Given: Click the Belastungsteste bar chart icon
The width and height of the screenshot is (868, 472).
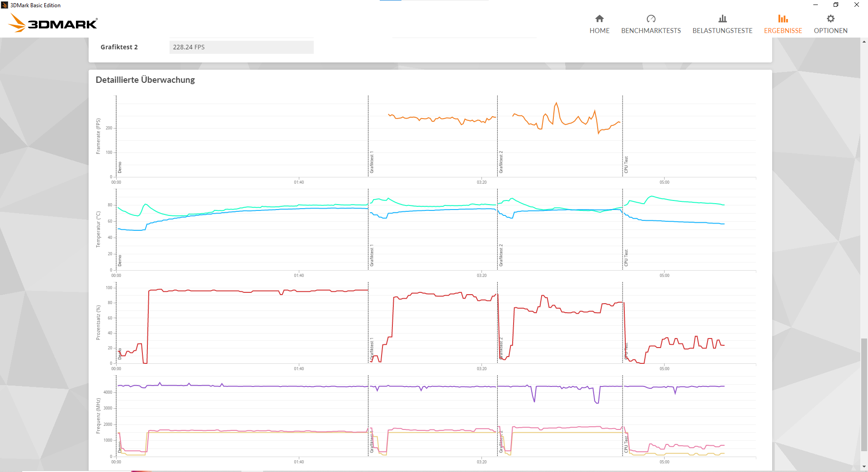Looking at the screenshot, I should [722, 19].
